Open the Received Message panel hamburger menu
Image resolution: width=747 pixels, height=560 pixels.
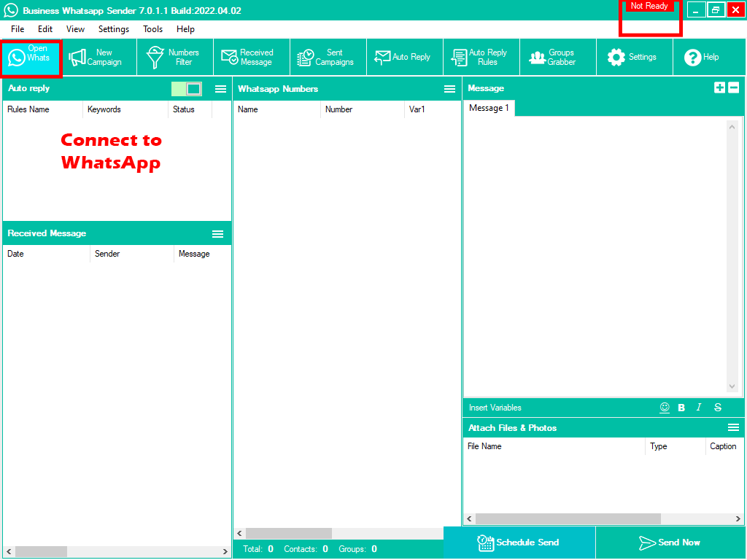(x=217, y=234)
